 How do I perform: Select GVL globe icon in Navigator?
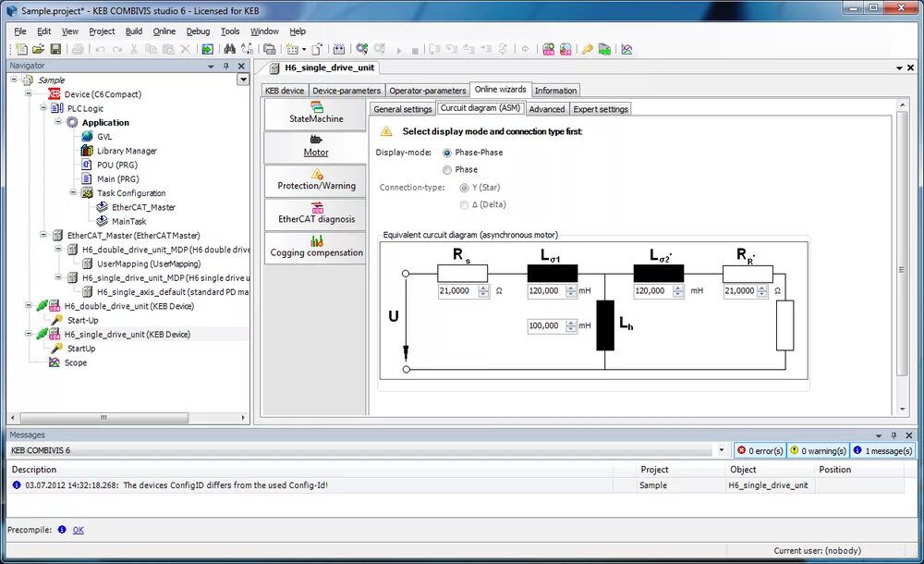pos(87,136)
